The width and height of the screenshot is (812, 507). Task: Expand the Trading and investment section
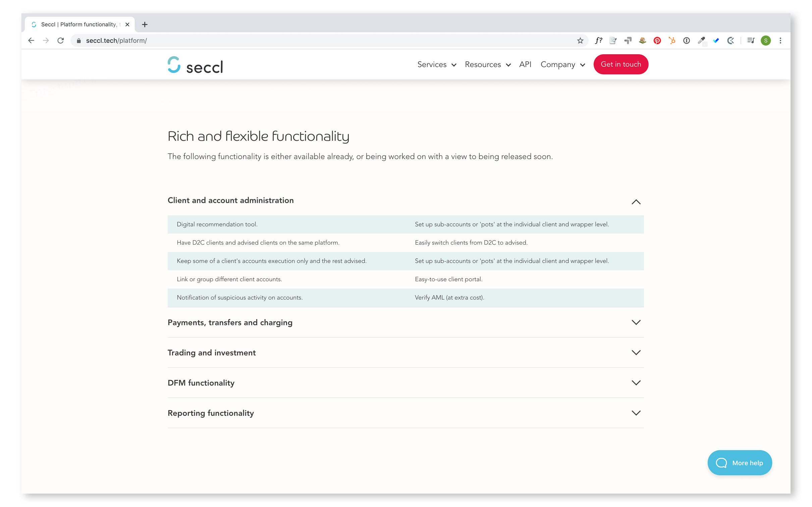pos(636,353)
